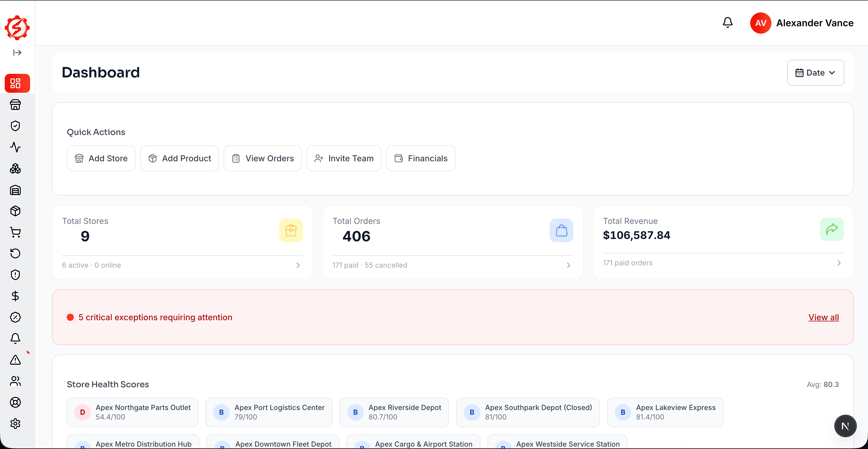Open the stacked cubes icon in sidebar
The height and width of the screenshot is (449, 868).
click(x=15, y=169)
